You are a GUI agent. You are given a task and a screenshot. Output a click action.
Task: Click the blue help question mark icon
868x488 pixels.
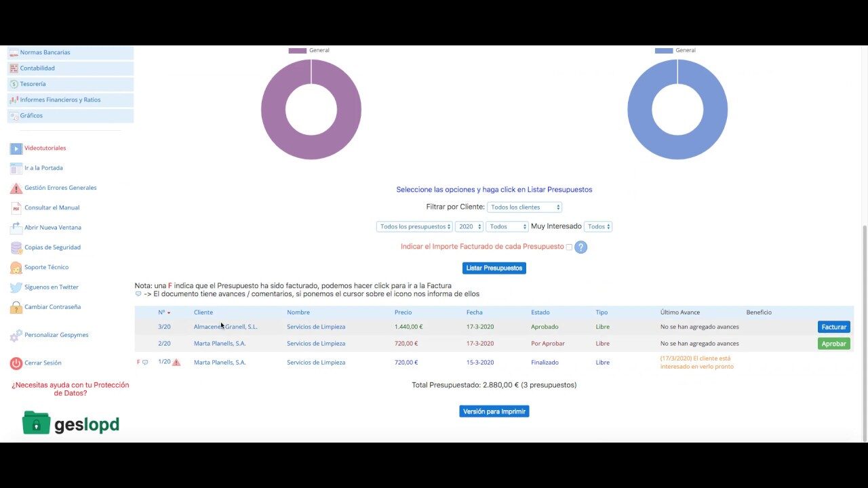pos(580,247)
